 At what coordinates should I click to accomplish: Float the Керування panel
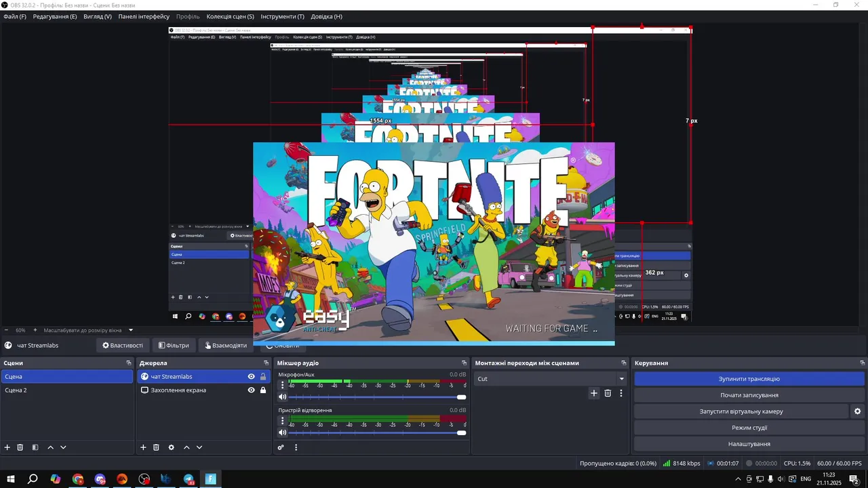[x=861, y=363]
